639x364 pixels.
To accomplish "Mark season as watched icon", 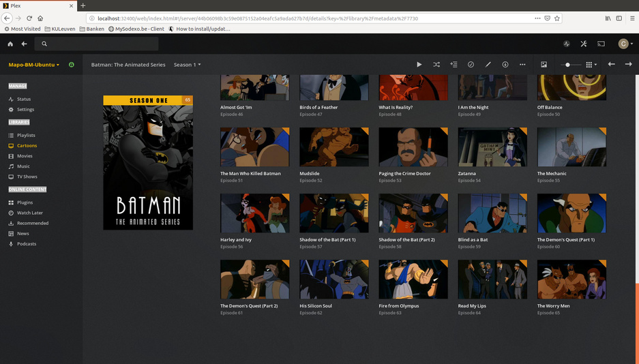I will click(x=471, y=65).
